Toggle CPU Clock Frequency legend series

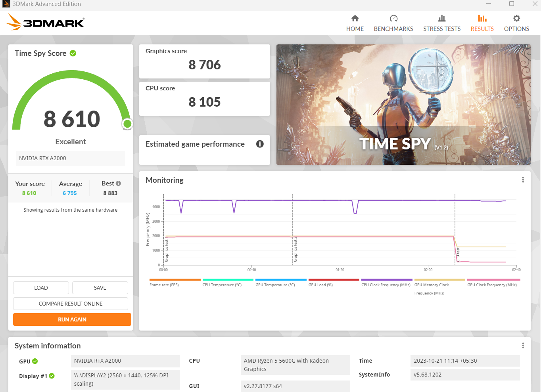coord(387,283)
